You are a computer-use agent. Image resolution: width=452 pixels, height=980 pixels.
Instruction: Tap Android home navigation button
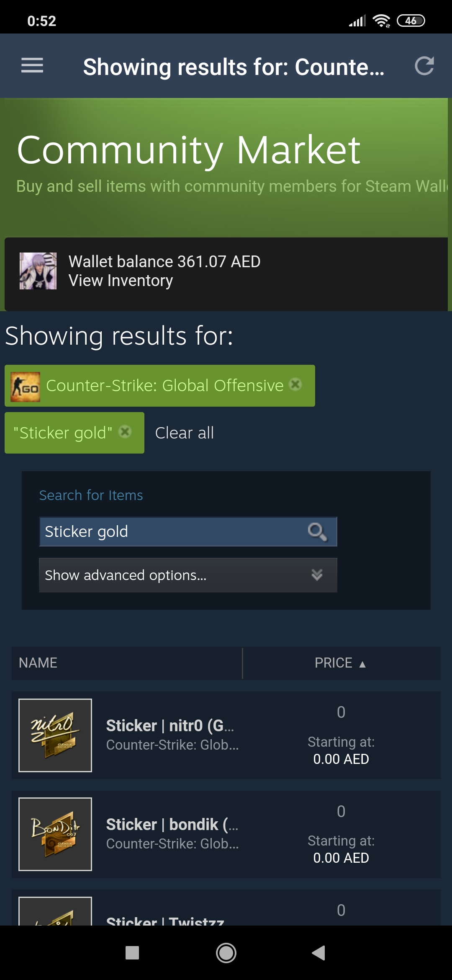point(226,953)
